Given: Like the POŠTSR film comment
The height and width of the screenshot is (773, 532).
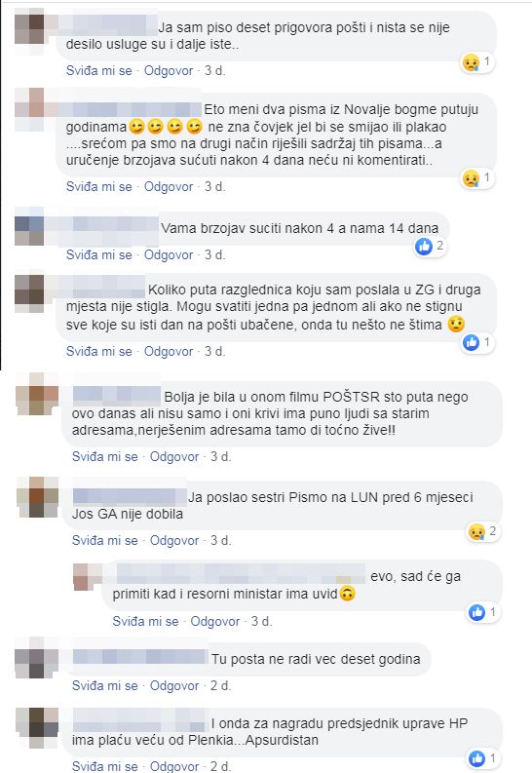Looking at the screenshot, I should click(105, 456).
